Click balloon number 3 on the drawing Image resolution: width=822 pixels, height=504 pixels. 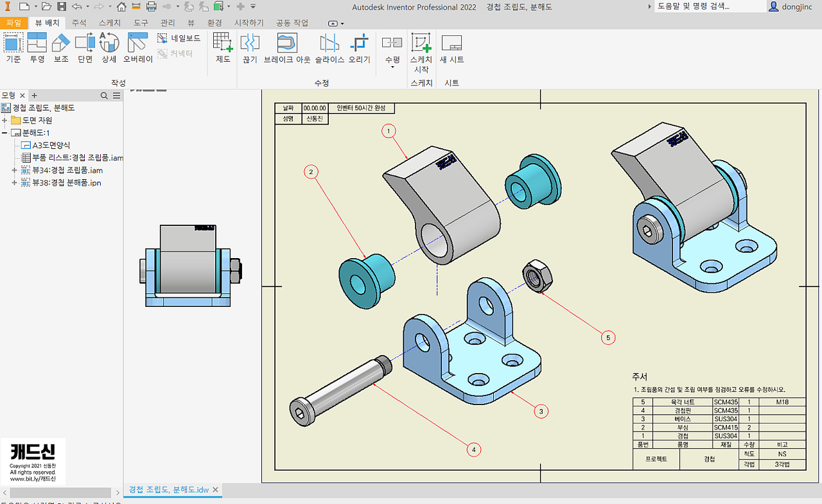pos(541,411)
